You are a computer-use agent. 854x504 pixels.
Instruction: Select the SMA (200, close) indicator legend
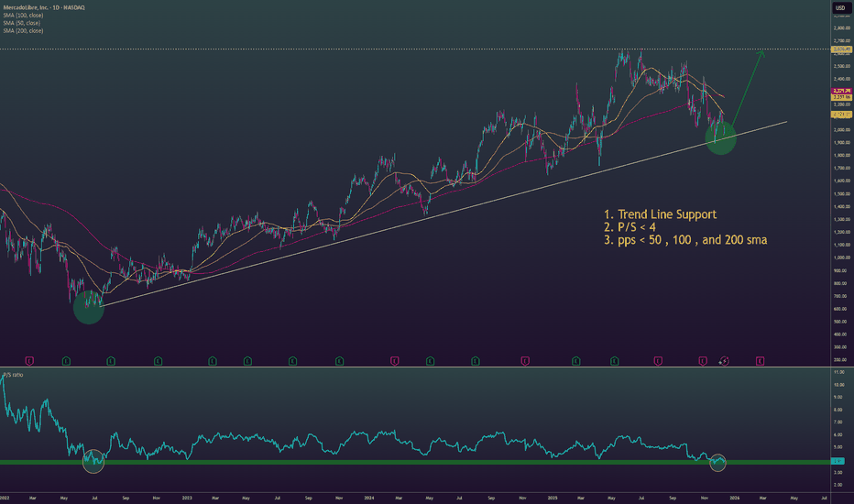point(27,32)
